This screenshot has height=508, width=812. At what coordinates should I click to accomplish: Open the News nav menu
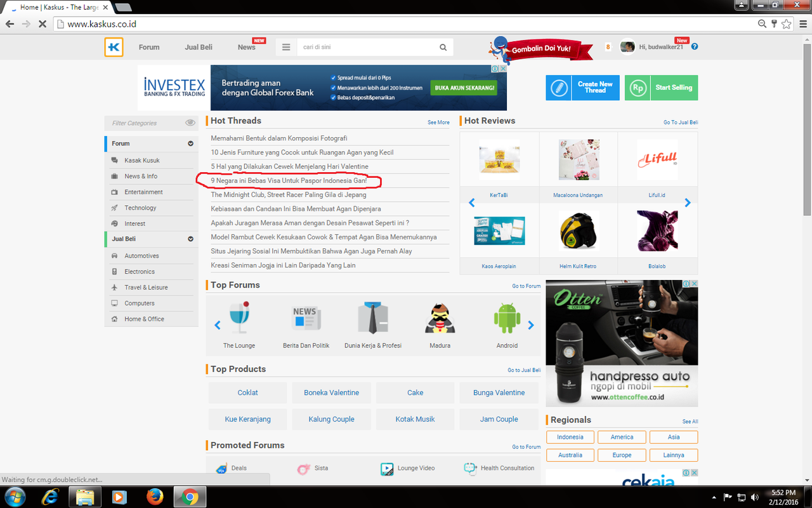(247, 47)
